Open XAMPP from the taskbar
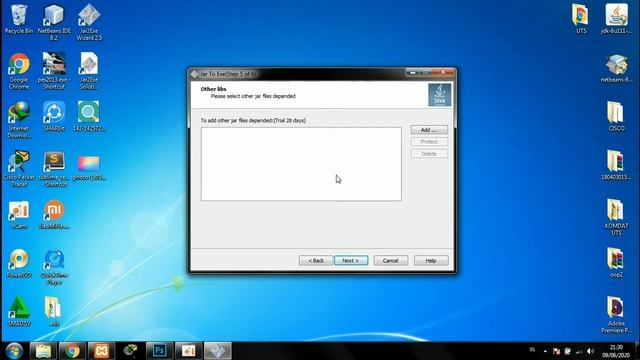 click(x=101, y=351)
